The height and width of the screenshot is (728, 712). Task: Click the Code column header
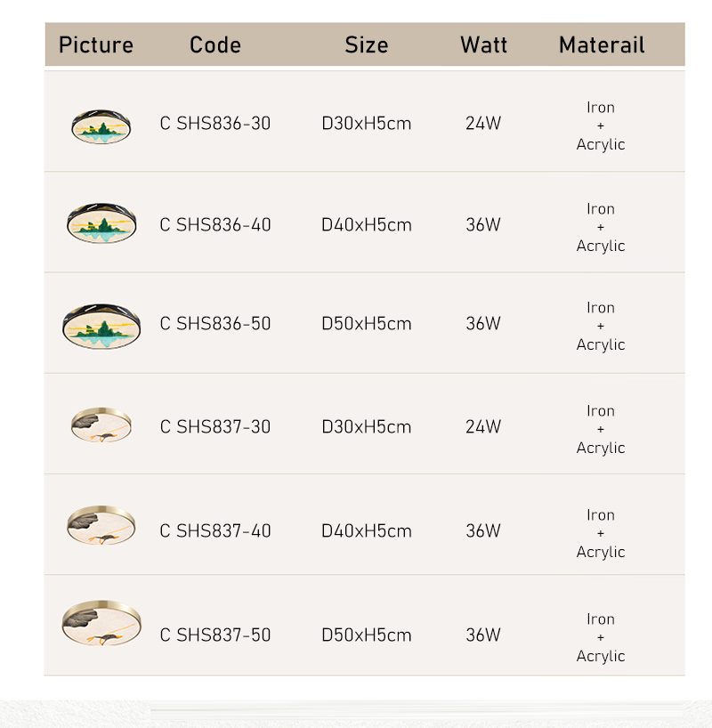pyautogui.click(x=215, y=45)
